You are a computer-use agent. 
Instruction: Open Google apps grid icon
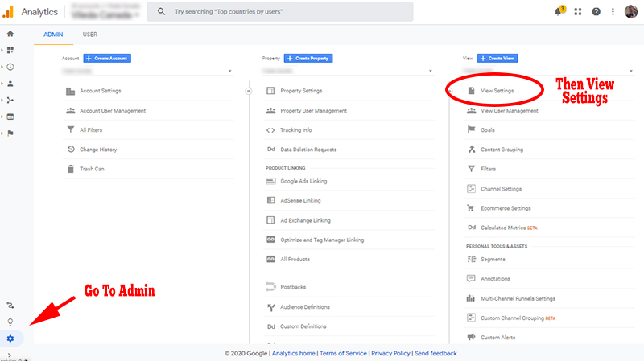point(578,12)
